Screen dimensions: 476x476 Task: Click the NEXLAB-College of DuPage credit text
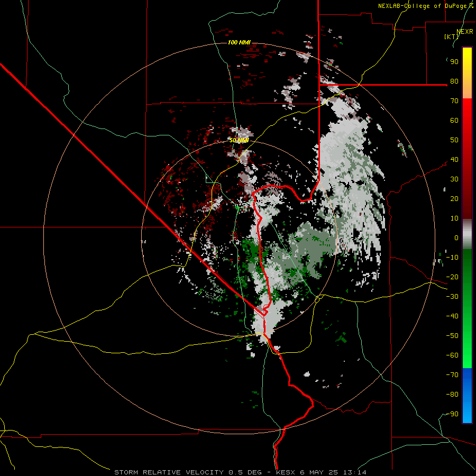426,6
